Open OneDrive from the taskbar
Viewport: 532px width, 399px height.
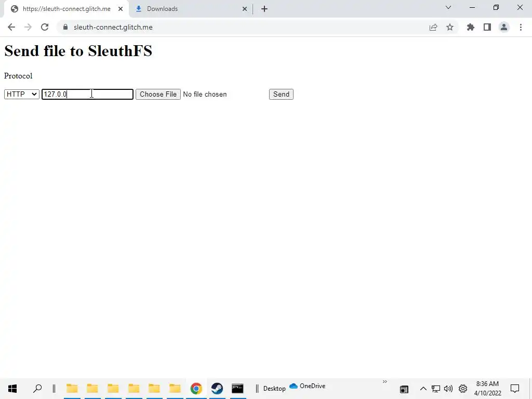tap(308, 386)
